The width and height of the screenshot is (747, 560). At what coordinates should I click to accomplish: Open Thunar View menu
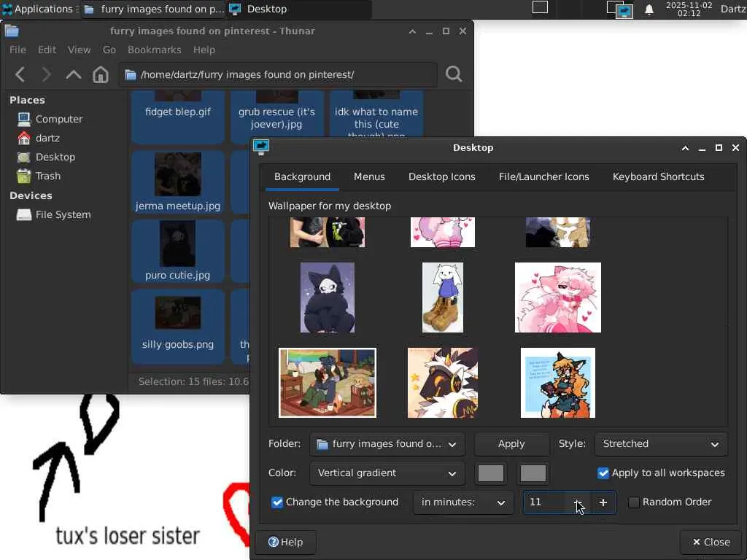point(79,50)
